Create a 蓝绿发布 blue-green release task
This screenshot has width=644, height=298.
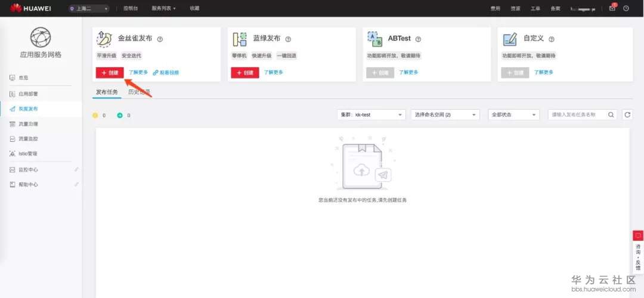[x=245, y=73]
